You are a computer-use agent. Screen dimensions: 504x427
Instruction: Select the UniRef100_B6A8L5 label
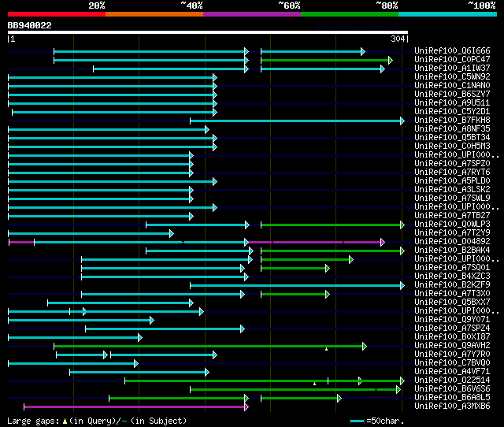point(452,398)
